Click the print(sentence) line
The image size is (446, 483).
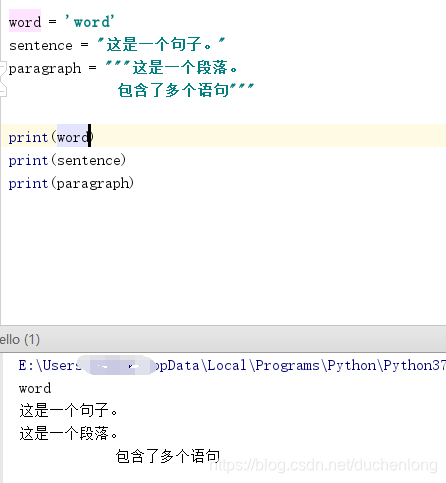coord(67,160)
